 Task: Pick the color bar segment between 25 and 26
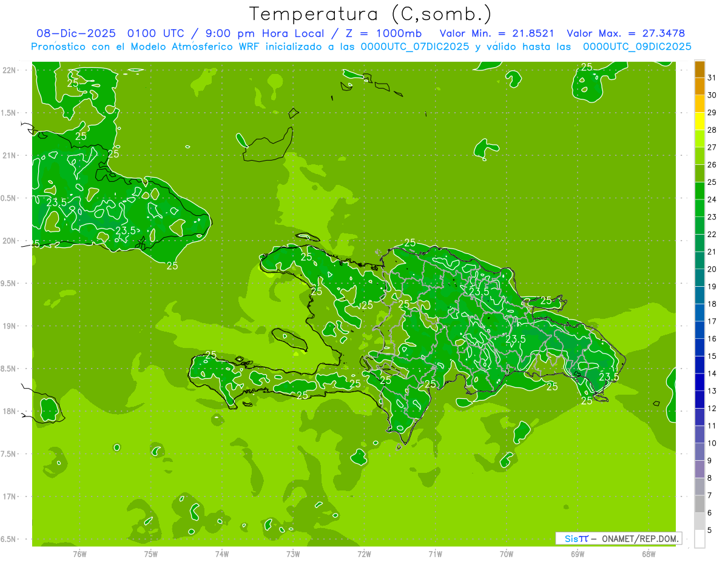tap(699, 173)
